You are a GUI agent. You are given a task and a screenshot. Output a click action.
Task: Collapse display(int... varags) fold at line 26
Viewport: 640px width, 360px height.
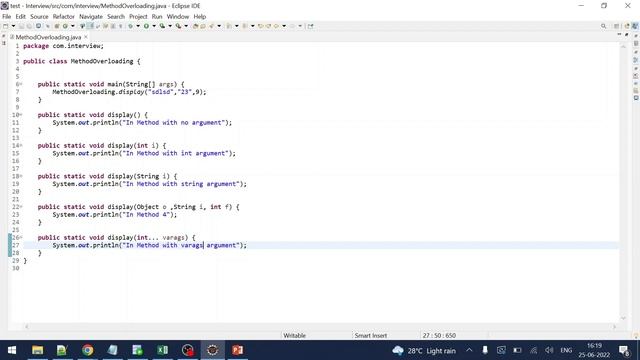click(x=21, y=237)
